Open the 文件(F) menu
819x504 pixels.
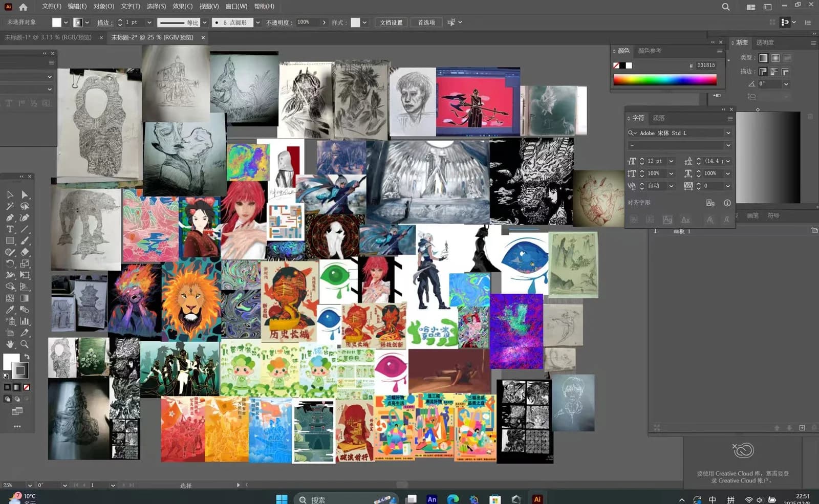click(52, 6)
